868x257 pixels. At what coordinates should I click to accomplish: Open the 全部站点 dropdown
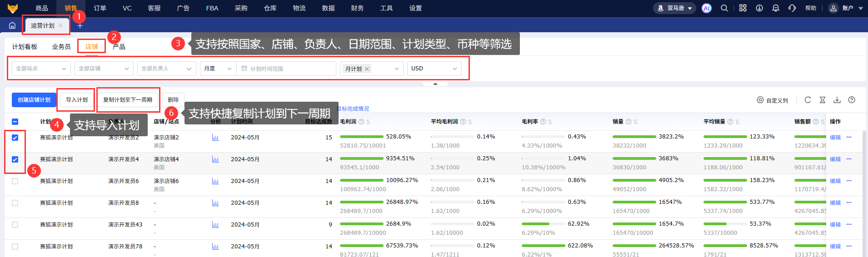(x=41, y=69)
